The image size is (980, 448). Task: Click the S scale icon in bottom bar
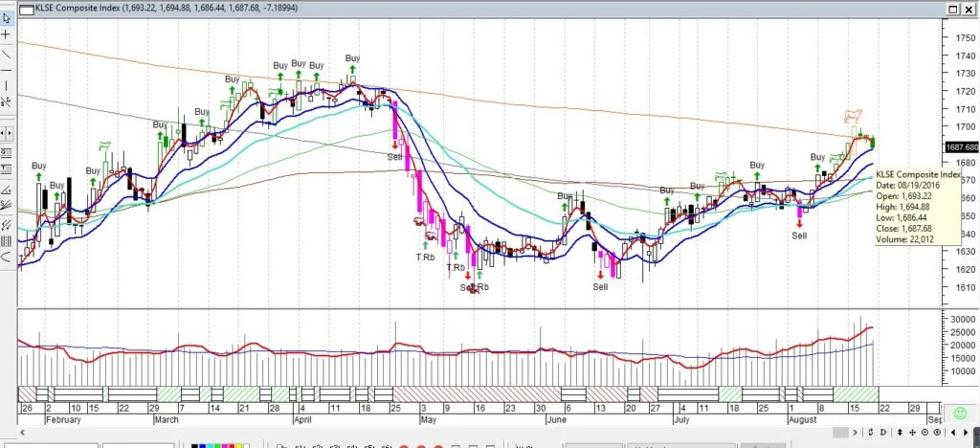click(x=872, y=433)
